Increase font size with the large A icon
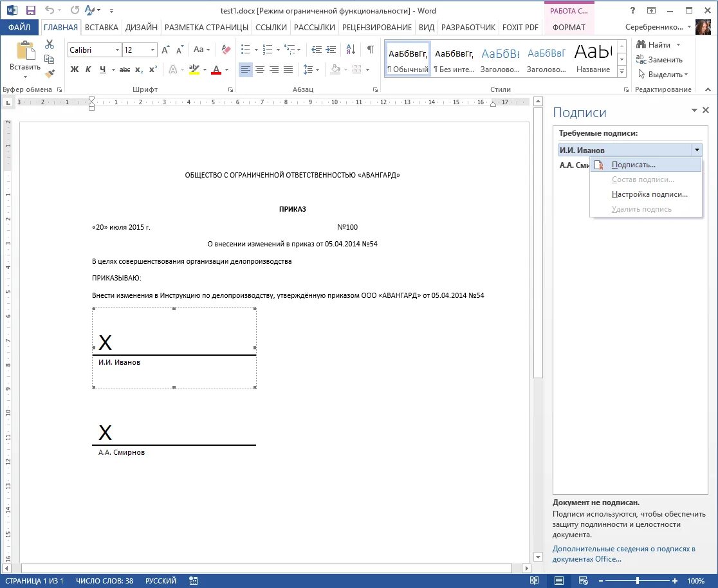 (x=165, y=50)
